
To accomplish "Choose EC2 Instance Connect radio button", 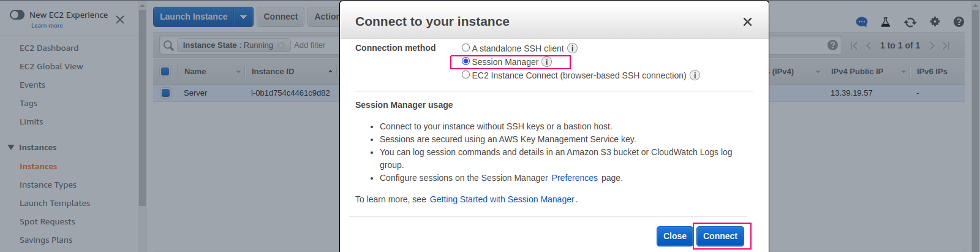I will 466,75.
